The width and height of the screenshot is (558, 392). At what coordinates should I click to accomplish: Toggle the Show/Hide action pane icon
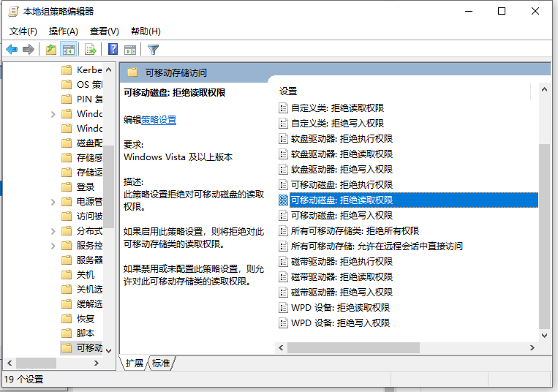point(130,50)
